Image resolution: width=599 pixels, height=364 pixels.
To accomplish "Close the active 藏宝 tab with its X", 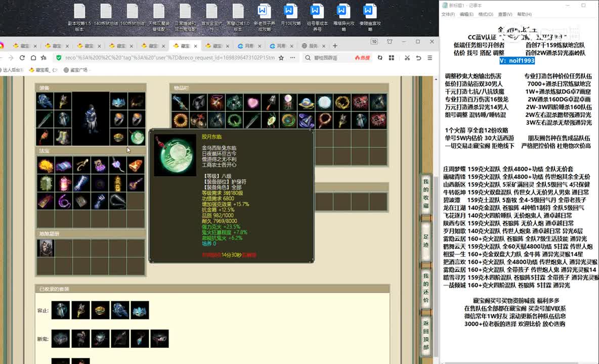I will tap(196, 46).
